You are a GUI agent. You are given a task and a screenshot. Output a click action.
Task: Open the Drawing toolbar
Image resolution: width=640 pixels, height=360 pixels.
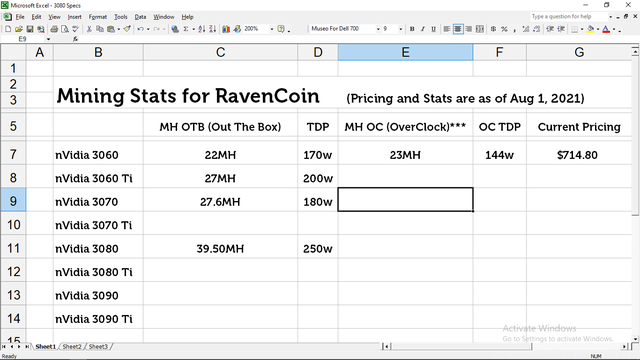tap(237, 29)
